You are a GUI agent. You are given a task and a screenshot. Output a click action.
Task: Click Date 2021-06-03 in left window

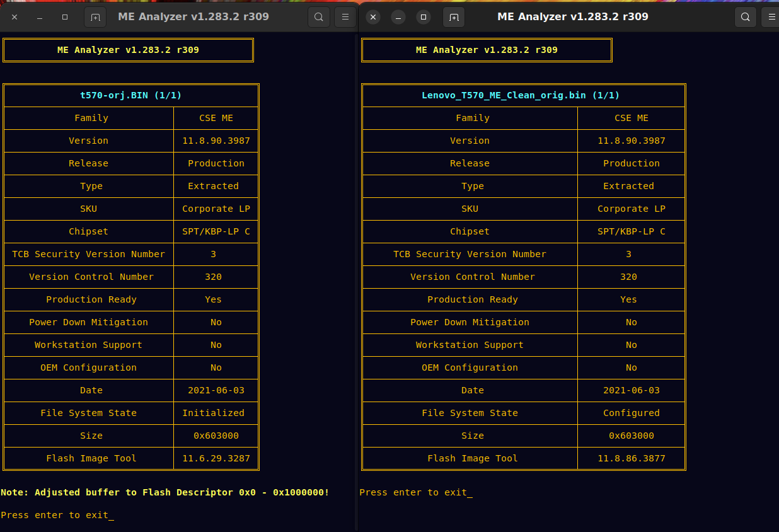point(216,390)
